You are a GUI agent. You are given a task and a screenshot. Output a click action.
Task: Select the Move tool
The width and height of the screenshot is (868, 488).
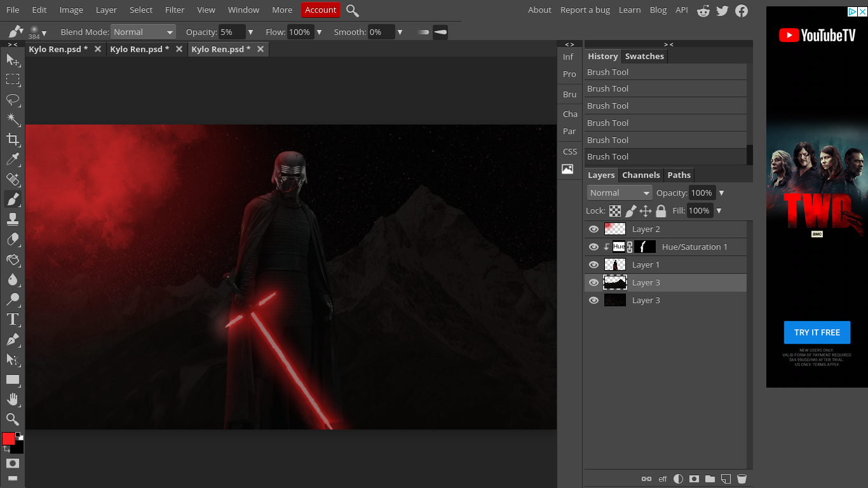(12, 60)
